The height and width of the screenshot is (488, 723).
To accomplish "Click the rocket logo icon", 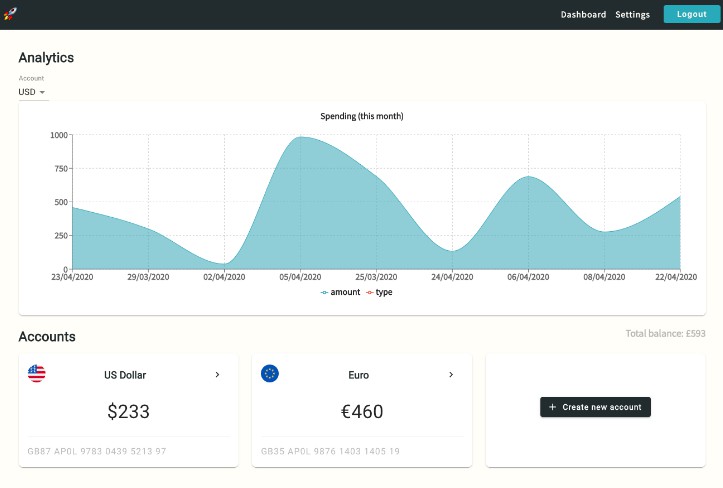I will coord(11,14).
